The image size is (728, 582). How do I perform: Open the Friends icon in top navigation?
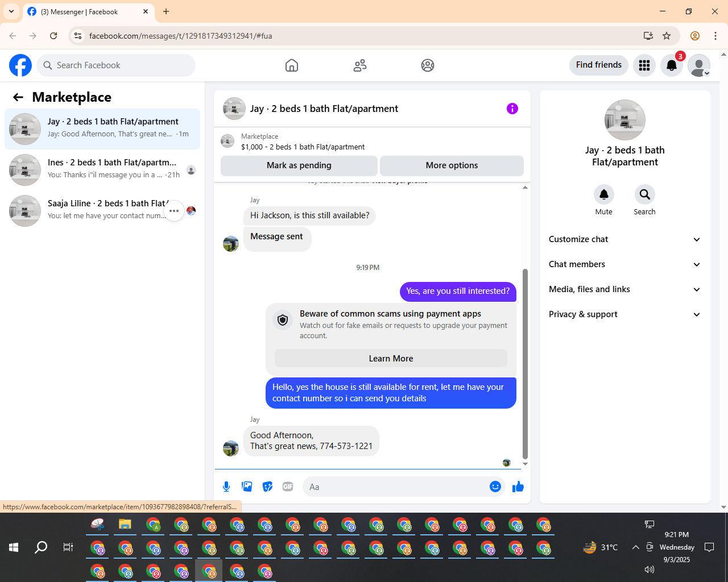click(360, 65)
